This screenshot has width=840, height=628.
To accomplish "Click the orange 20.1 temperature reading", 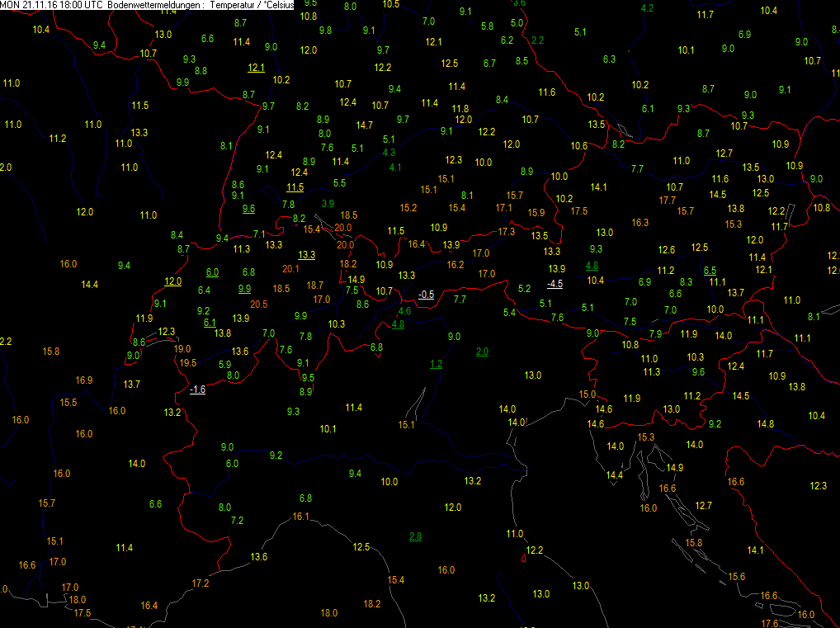I will point(291,269).
